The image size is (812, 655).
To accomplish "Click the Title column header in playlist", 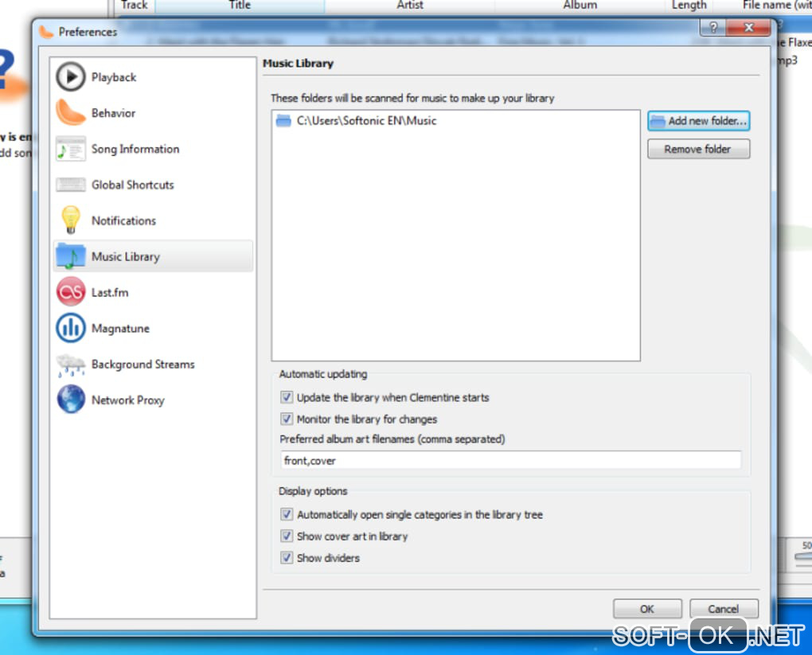I will click(240, 6).
